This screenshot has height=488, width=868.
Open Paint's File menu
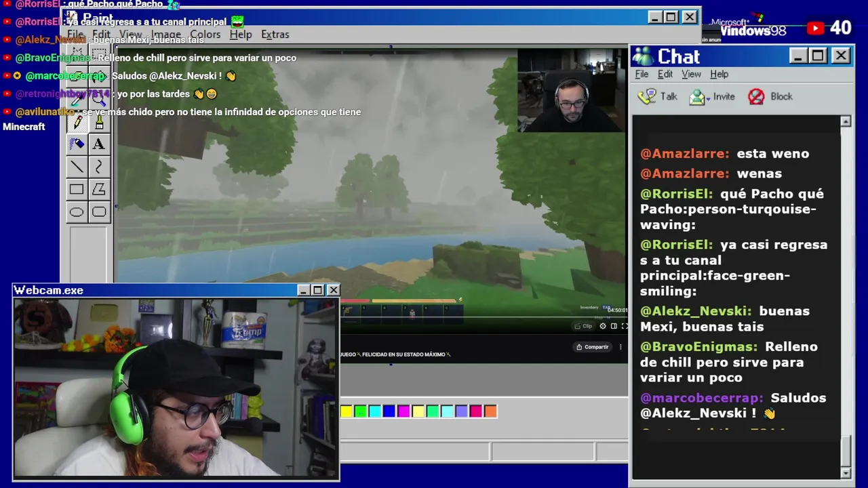tap(75, 35)
